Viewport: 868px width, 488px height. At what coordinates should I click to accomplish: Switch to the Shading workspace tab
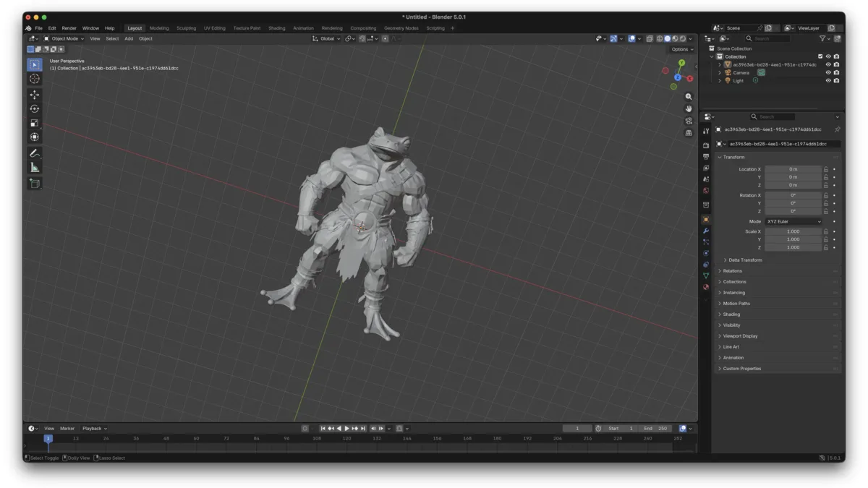(x=276, y=28)
